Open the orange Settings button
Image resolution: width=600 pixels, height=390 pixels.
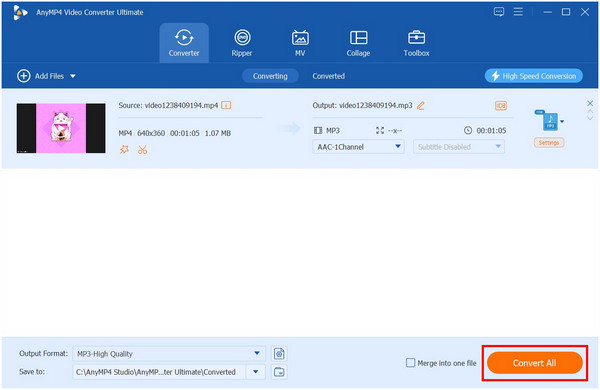coord(549,142)
